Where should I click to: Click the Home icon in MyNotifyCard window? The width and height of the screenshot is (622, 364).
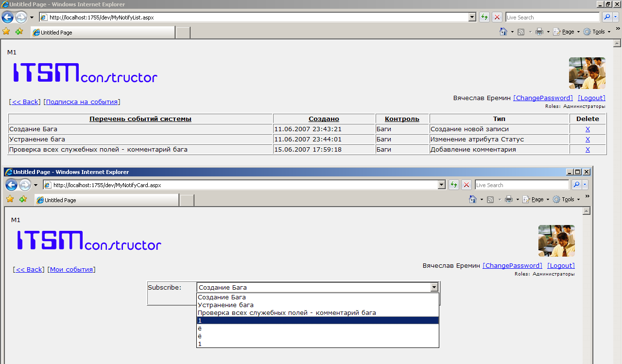coord(473,199)
